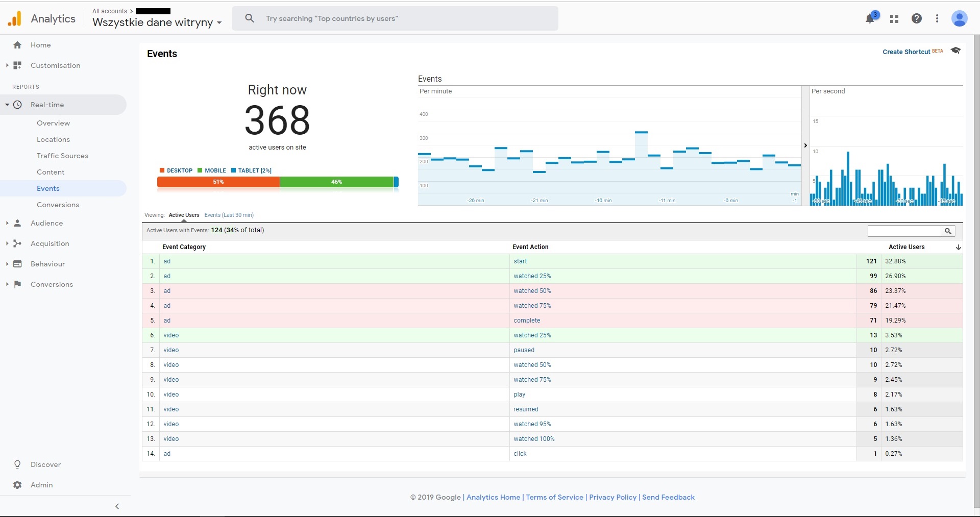Click the Help question mark icon
The height and width of the screenshot is (517, 980).
point(917,19)
